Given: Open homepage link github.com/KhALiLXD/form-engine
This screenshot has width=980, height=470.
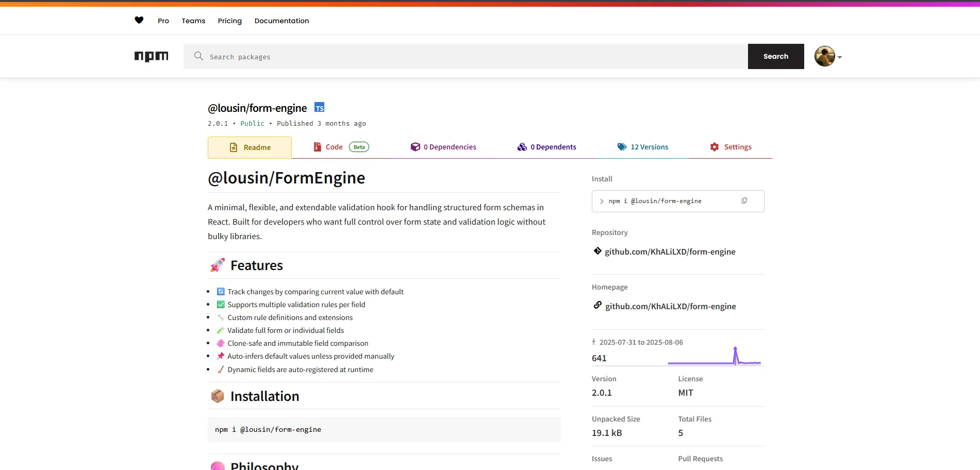Looking at the screenshot, I should pos(671,306).
